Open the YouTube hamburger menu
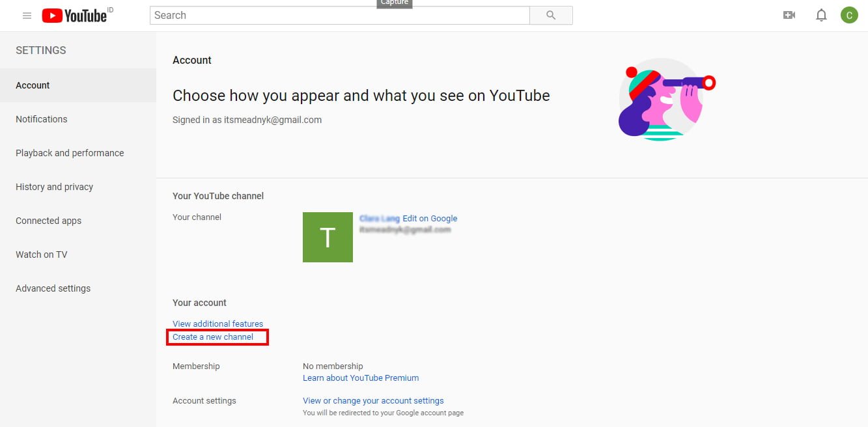 (x=26, y=15)
